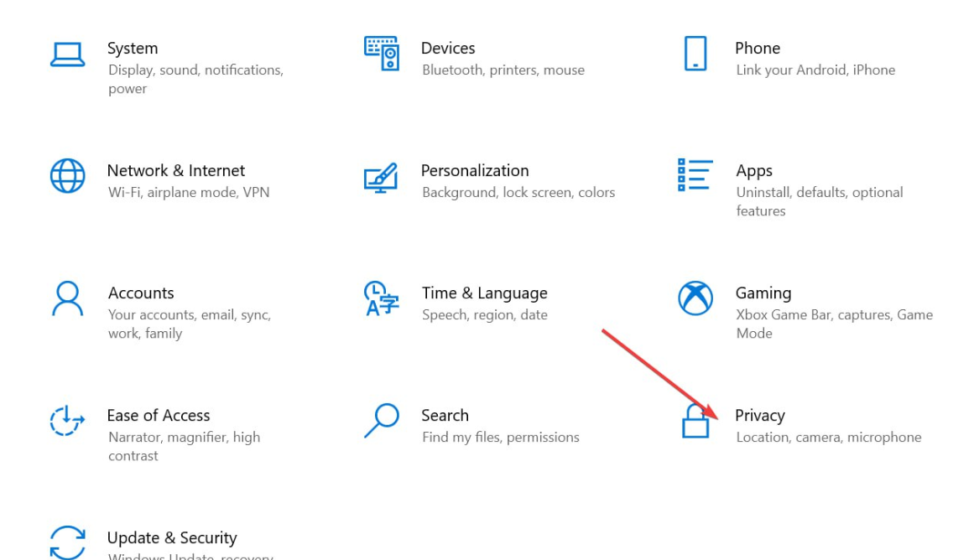
Task: Open Update & Security settings
Action: (x=172, y=537)
